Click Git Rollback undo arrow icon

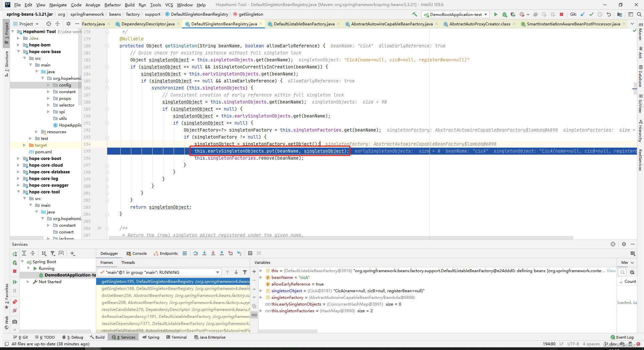pyautogui.click(x=609, y=14)
